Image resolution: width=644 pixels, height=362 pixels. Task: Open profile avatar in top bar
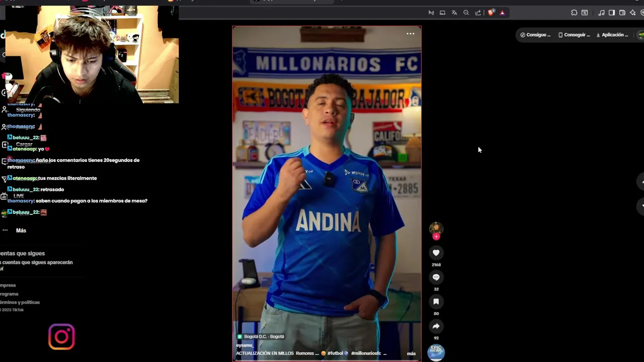[640, 35]
